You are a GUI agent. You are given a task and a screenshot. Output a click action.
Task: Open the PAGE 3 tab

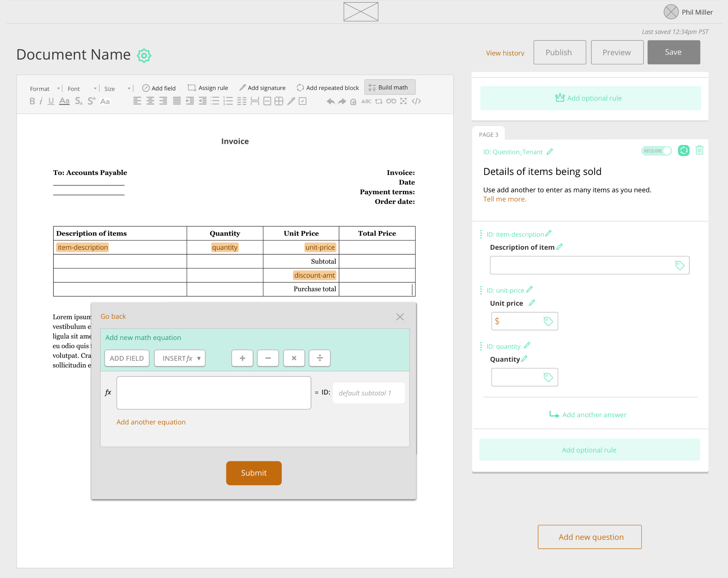(488, 135)
